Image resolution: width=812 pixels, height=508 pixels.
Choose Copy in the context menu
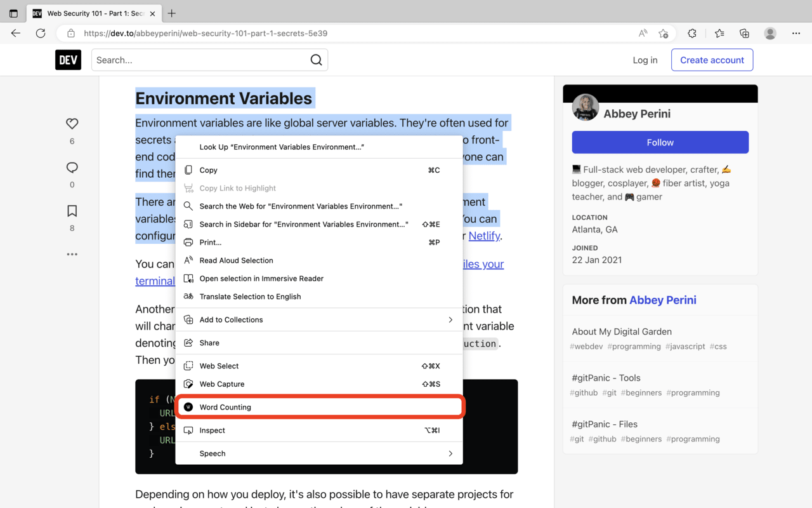[x=208, y=170]
